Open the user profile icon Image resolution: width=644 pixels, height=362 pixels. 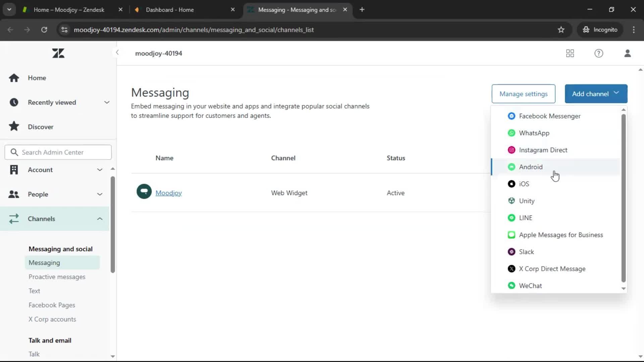coord(628,53)
